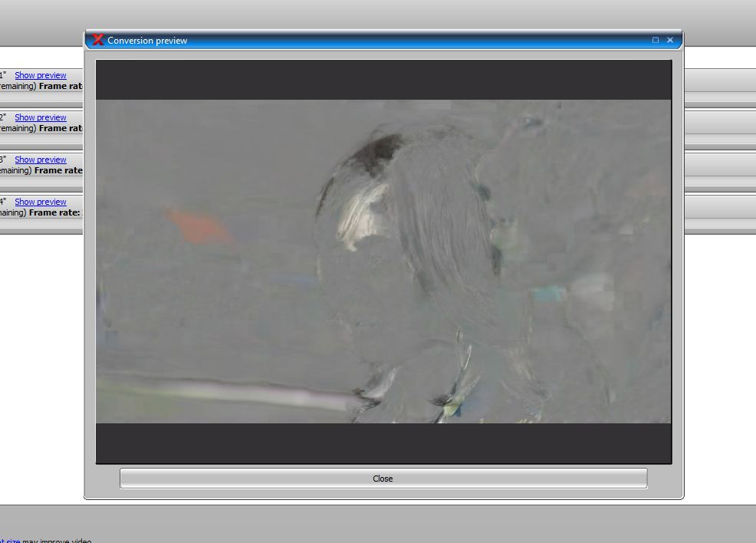Open the first item's Show preview link
This screenshot has width=756, height=543.
coord(41,75)
